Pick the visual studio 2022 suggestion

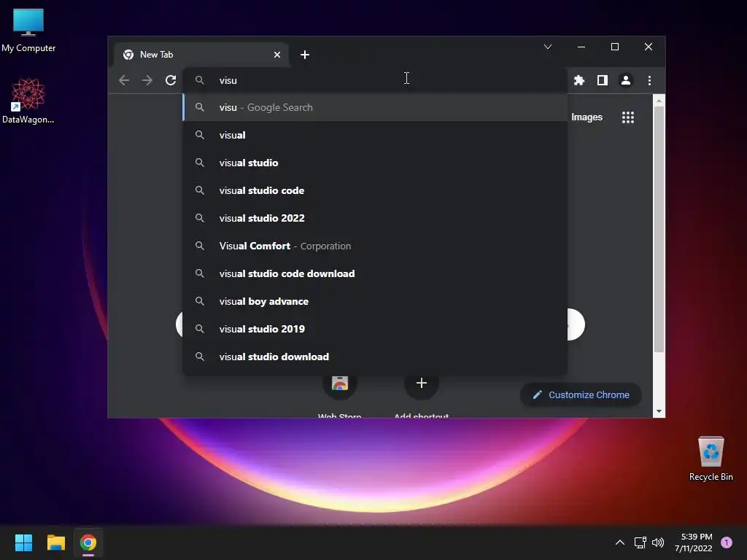point(374,218)
